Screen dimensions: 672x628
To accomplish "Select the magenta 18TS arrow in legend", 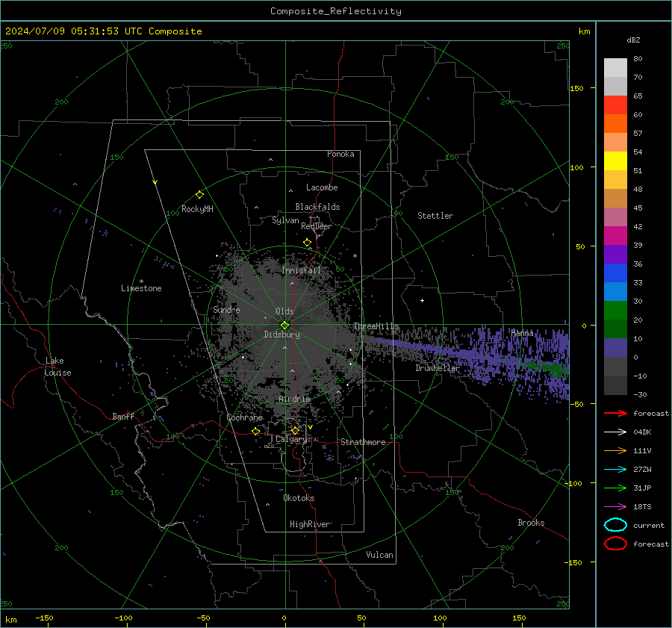I will [x=615, y=507].
